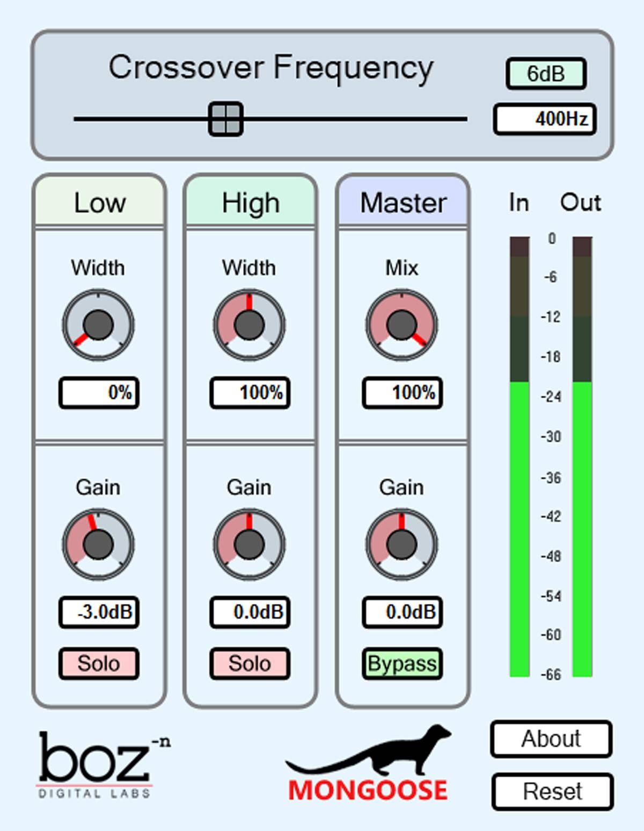Click the High band Gain knob
Screen dimensions: 644x831
pyautogui.click(x=250, y=544)
